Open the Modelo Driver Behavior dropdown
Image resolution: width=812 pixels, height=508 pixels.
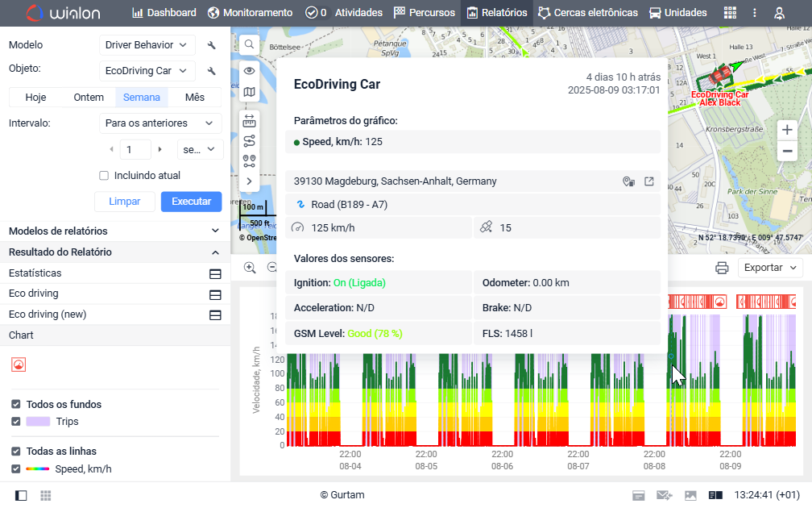click(x=147, y=45)
